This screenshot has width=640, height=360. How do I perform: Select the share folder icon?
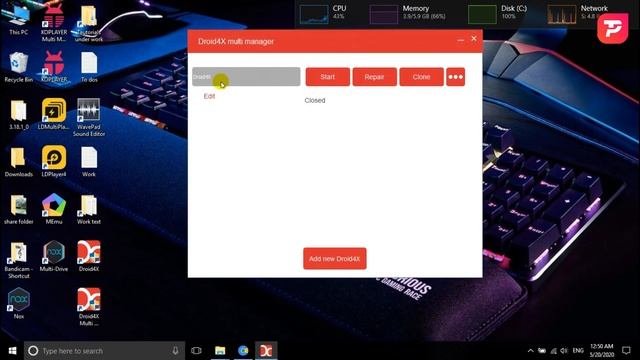coord(18,209)
